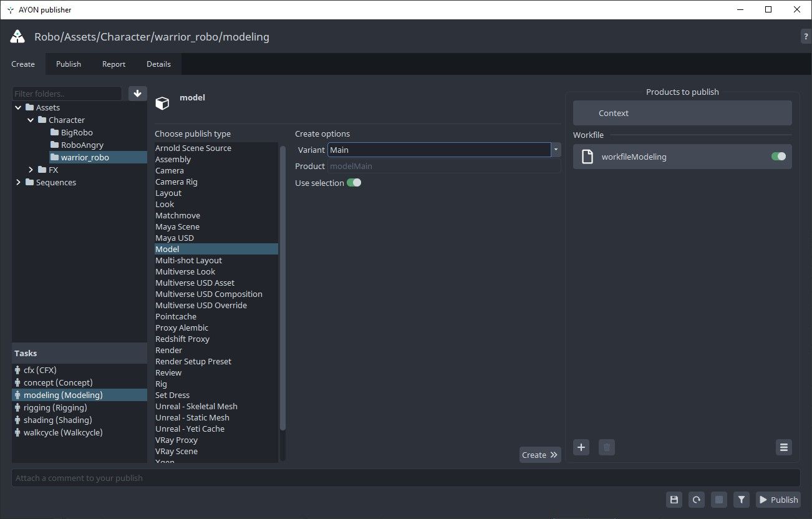Add a new product with the plus icon
The width and height of the screenshot is (812, 519).
point(581,447)
